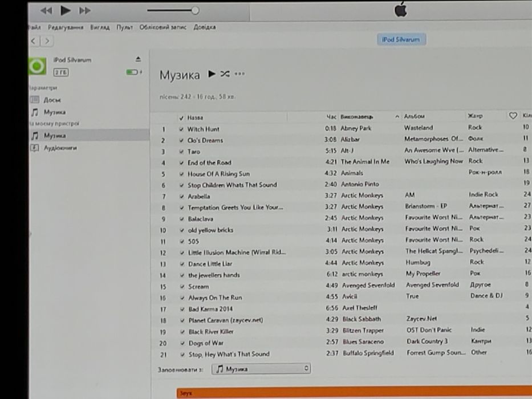Select the song 'Always On The Run'
This screenshot has width=532, height=399.
(215, 298)
